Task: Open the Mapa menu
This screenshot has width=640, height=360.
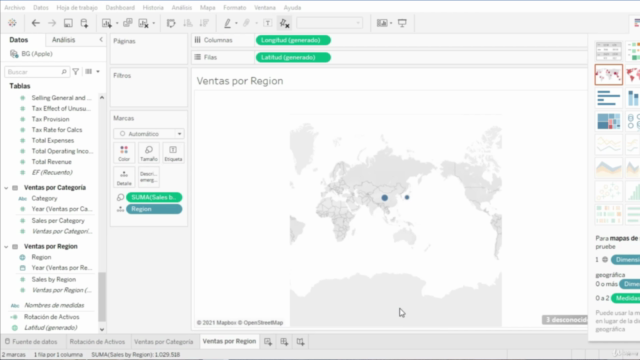Action: pyautogui.click(x=207, y=7)
